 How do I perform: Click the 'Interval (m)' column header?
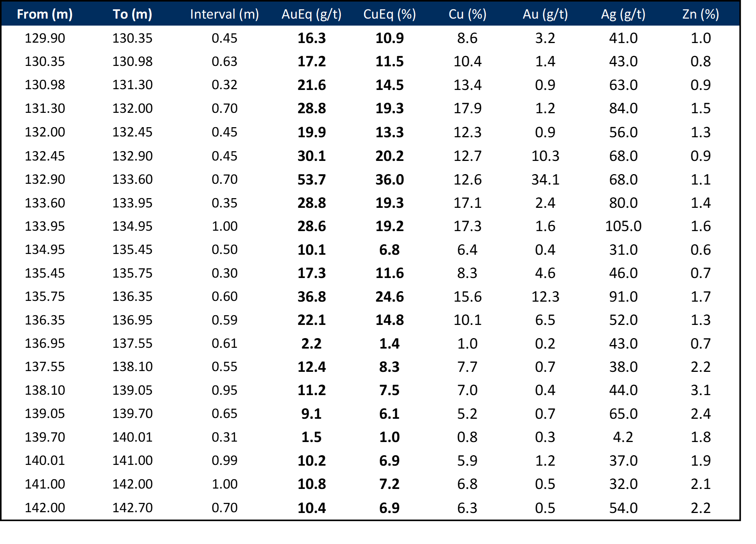[x=224, y=14]
